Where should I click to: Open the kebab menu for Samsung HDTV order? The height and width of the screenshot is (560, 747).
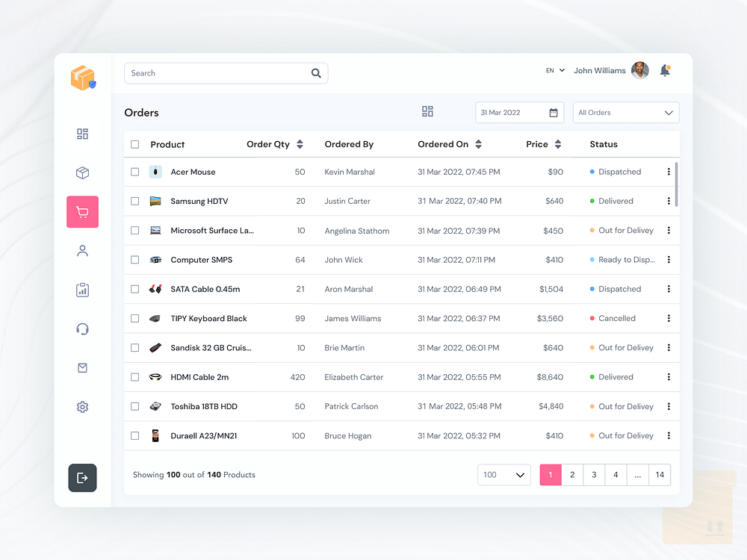pyautogui.click(x=669, y=201)
